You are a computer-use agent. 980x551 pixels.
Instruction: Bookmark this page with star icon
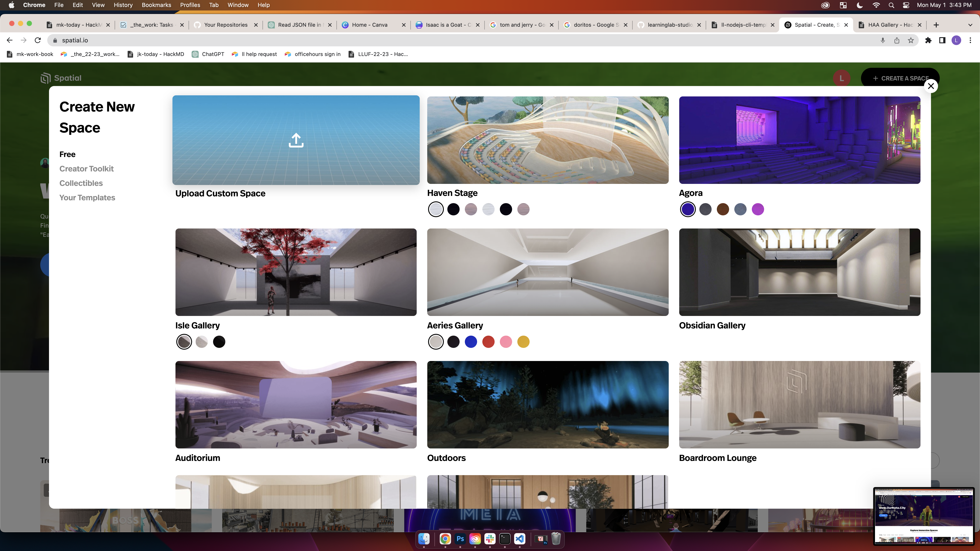pos(911,40)
